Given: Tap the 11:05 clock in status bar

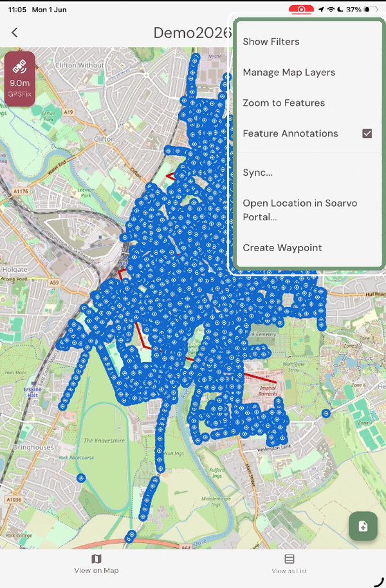Looking at the screenshot, I should 17,10.
